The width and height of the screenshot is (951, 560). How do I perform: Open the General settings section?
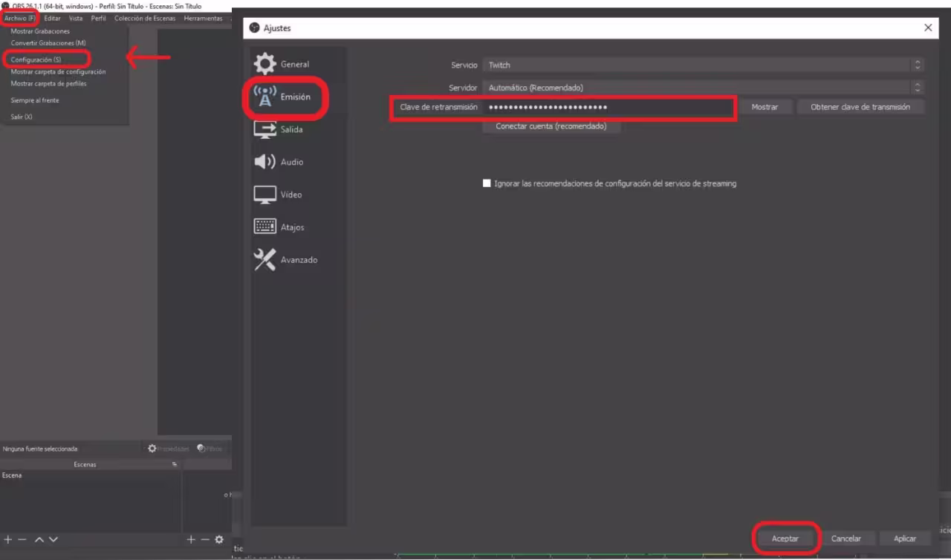283,65
